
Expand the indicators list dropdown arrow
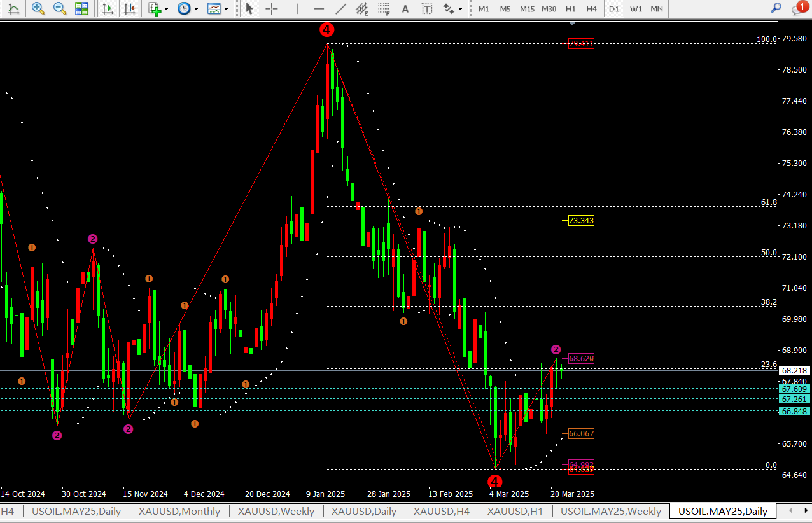167,9
